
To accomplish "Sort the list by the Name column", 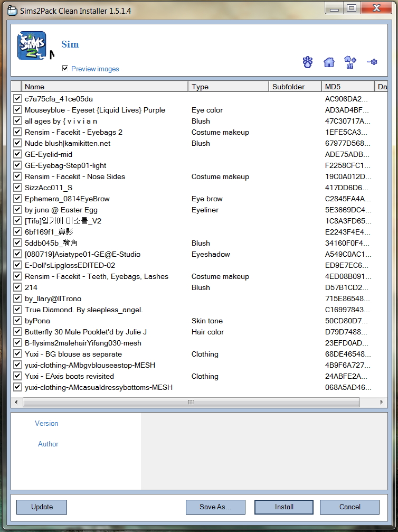I will (105, 87).
